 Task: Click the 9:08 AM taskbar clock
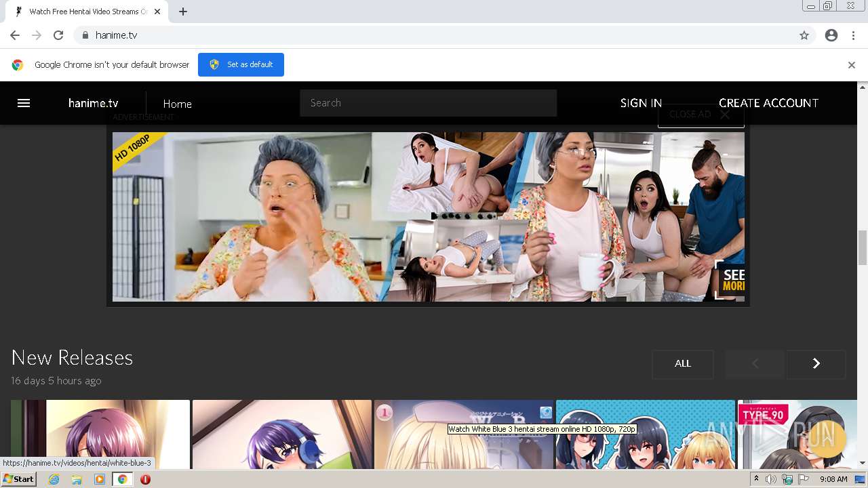(x=833, y=479)
